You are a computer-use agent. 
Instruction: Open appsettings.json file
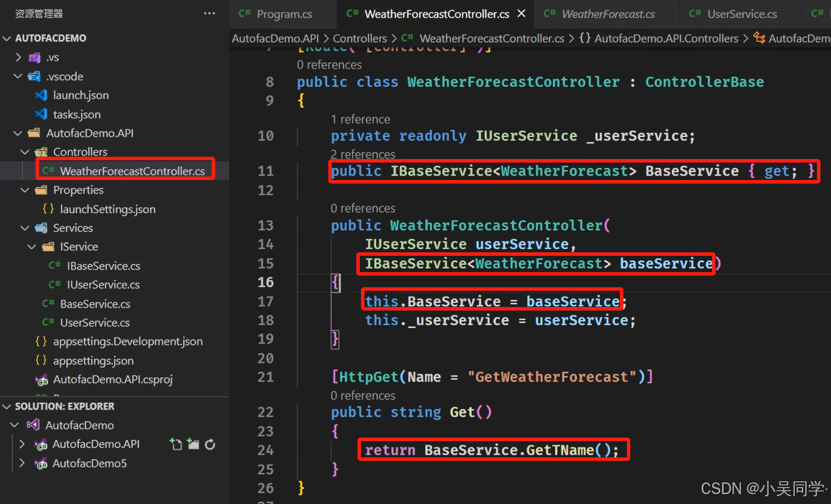pyautogui.click(x=93, y=361)
